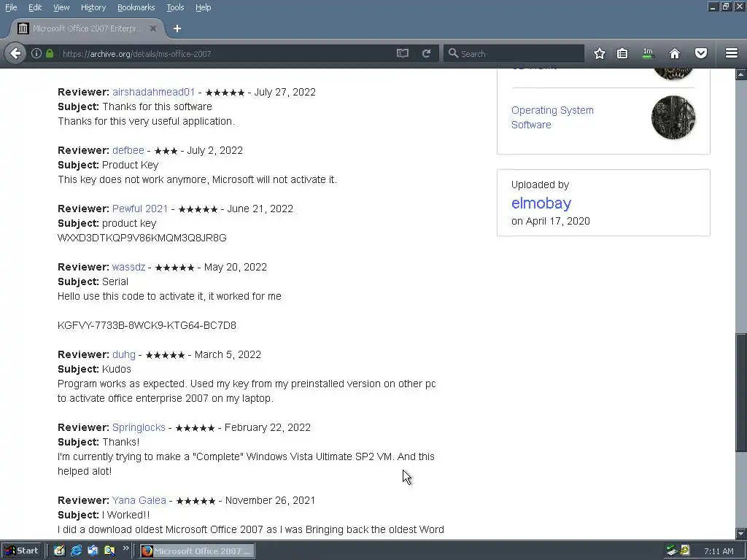Go to the browser home page
This screenshot has height=560, width=747.
675,53
